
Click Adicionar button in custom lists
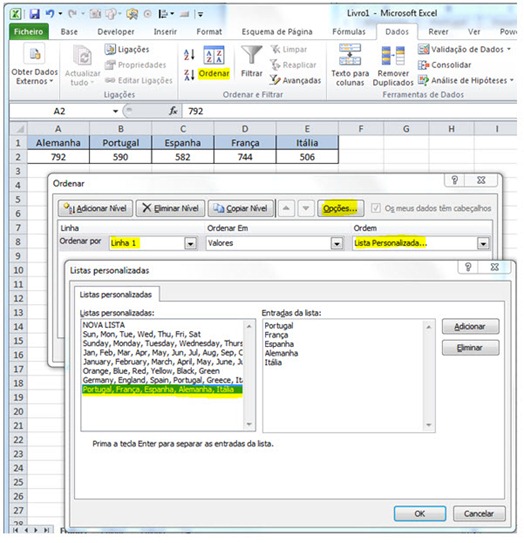point(470,327)
